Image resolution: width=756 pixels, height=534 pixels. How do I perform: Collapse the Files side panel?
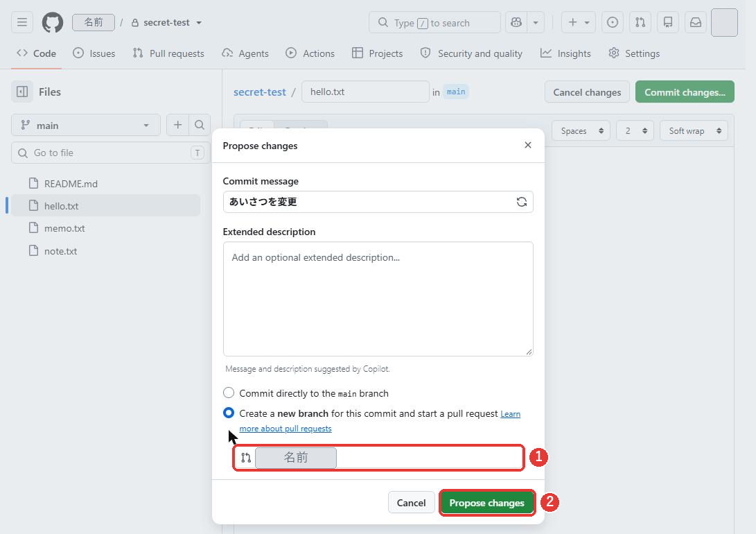pos(22,92)
